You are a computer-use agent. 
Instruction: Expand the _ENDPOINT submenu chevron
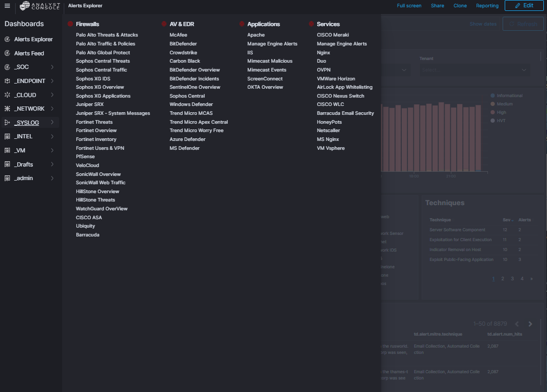(x=52, y=81)
